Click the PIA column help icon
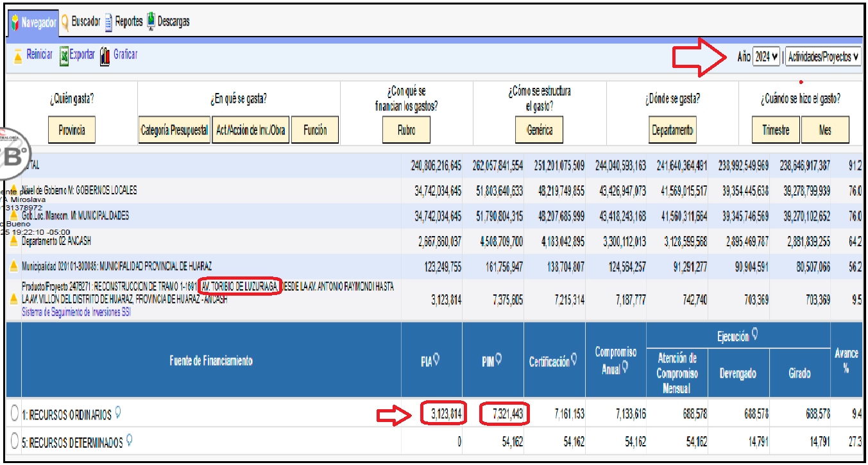Screen dimensions: 868x465 [x=436, y=360]
